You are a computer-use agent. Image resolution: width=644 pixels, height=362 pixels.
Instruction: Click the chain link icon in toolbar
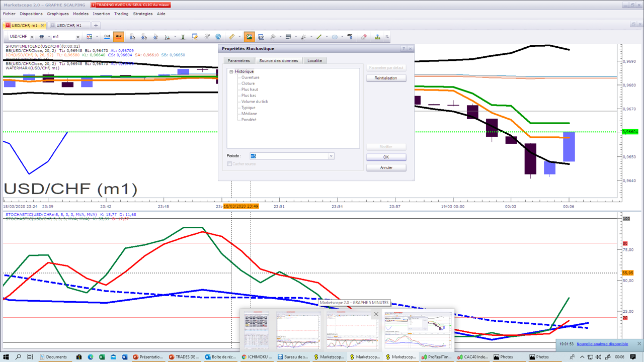(x=42, y=37)
